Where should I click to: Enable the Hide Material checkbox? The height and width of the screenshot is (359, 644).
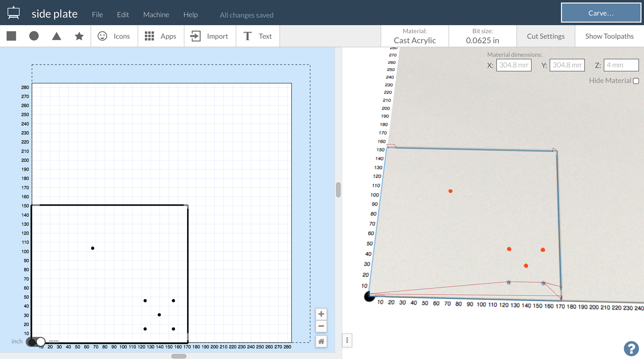pos(636,81)
